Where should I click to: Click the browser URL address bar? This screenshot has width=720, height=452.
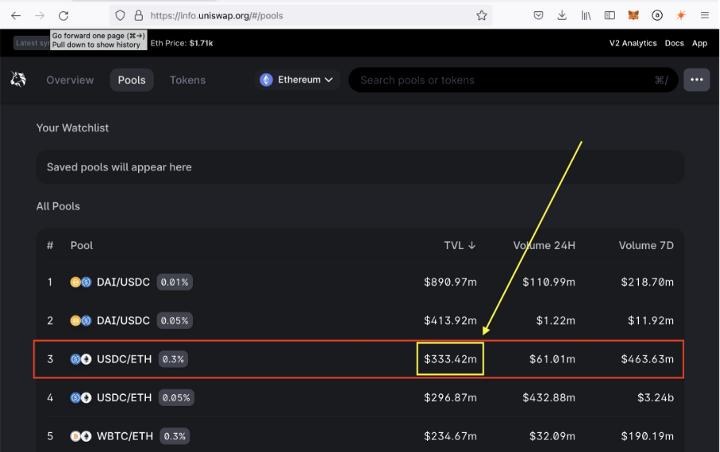coord(301,16)
